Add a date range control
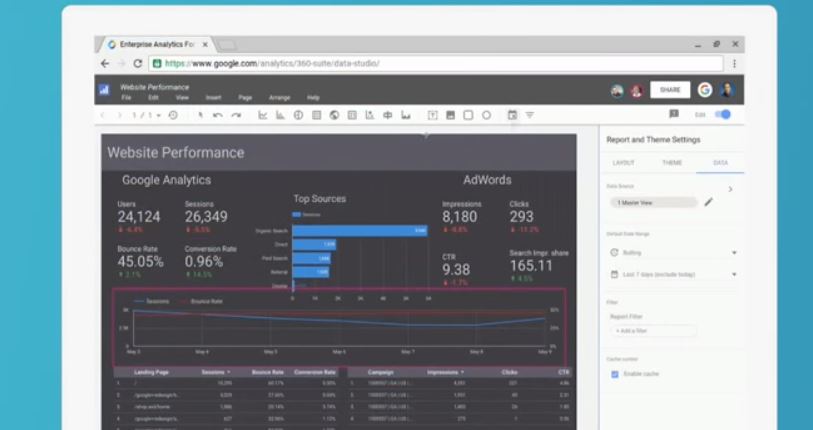The width and height of the screenshot is (813, 430). 512,115
